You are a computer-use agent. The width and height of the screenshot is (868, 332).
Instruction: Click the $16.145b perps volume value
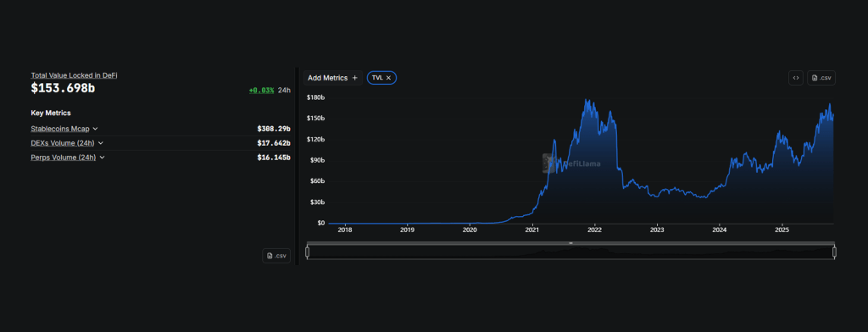pos(274,158)
